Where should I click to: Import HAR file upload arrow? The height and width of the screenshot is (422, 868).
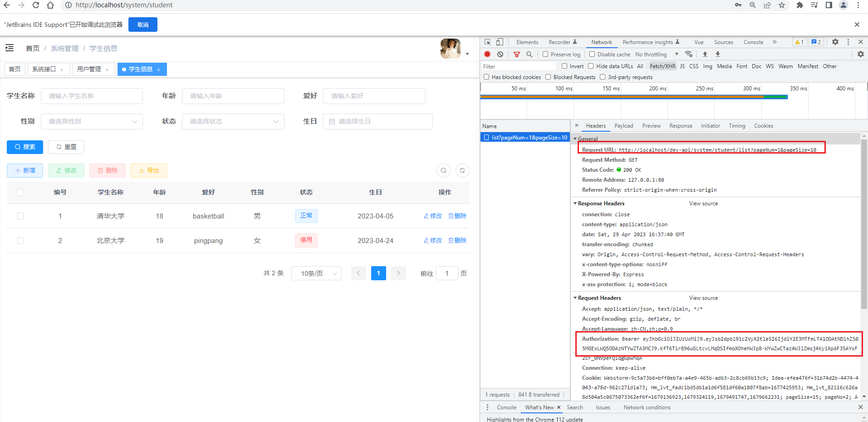705,54
